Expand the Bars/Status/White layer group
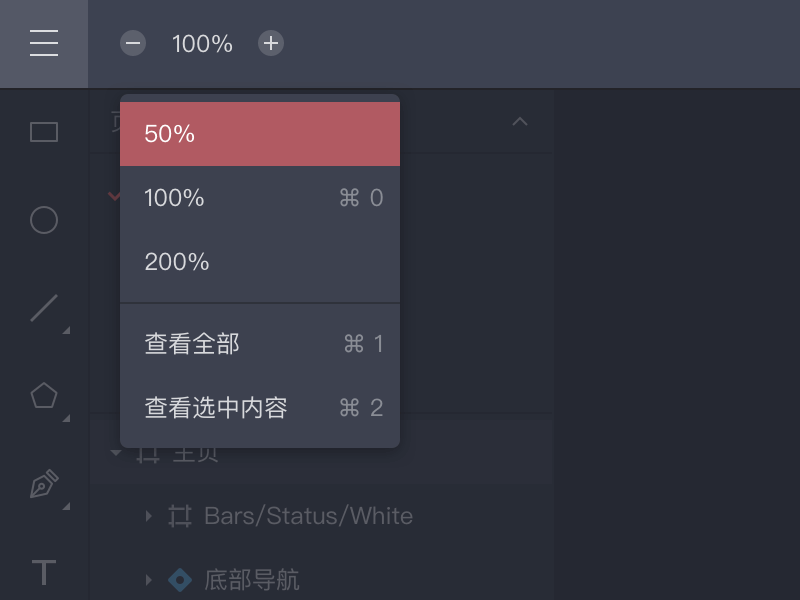800x600 pixels. click(x=148, y=516)
